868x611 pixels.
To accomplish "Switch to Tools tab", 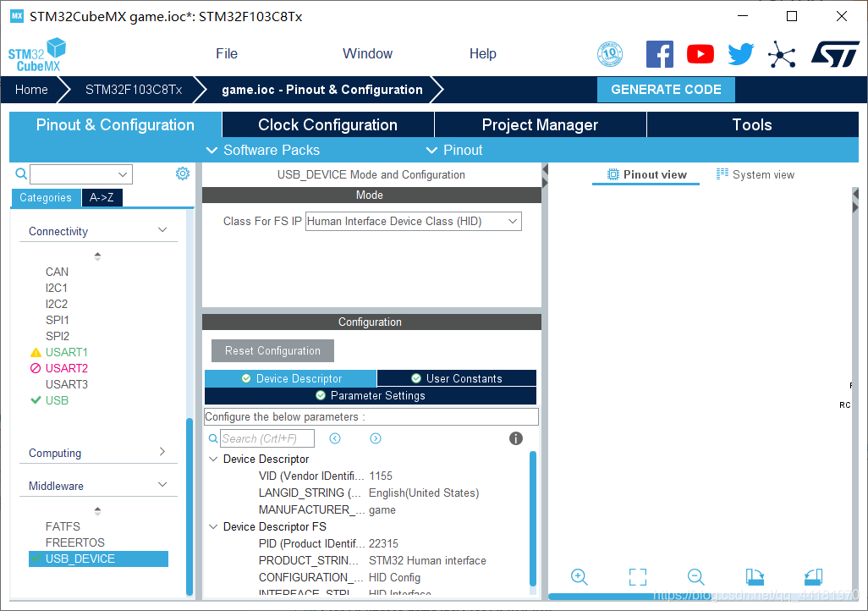I will point(752,124).
